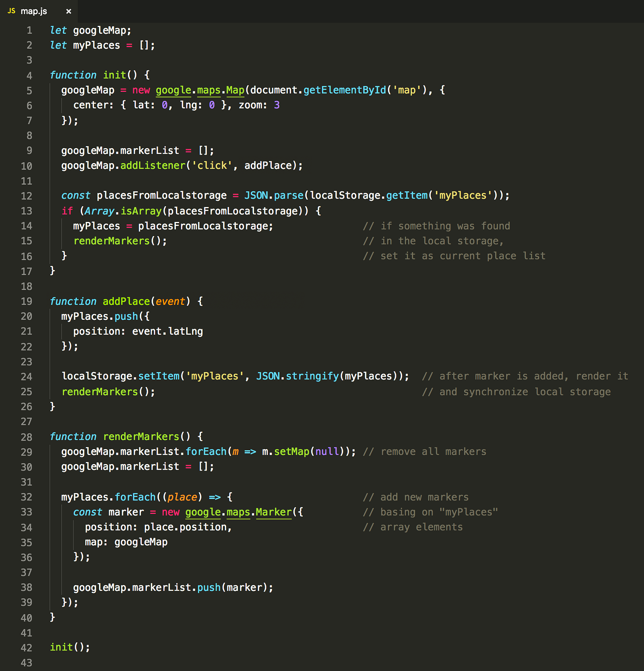Click line number 28 in the gutter
The image size is (644, 671).
(x=27, y=437)
